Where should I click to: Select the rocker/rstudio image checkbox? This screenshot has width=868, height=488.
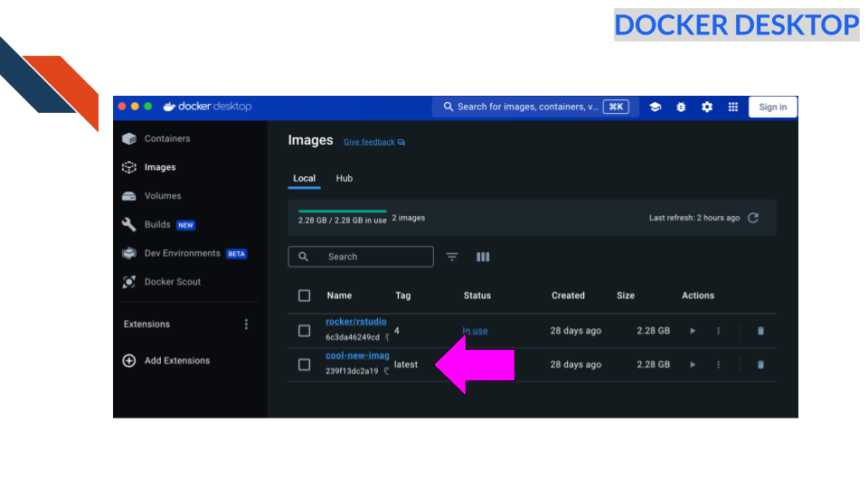[x=304, y=331]
